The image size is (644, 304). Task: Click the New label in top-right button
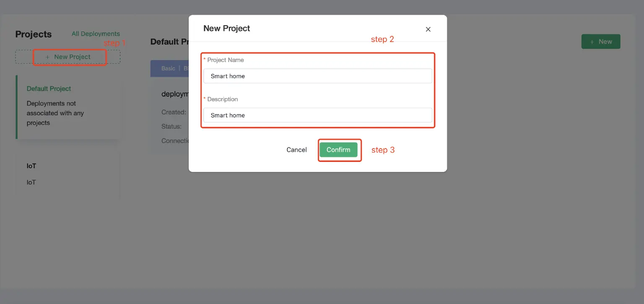605,42
